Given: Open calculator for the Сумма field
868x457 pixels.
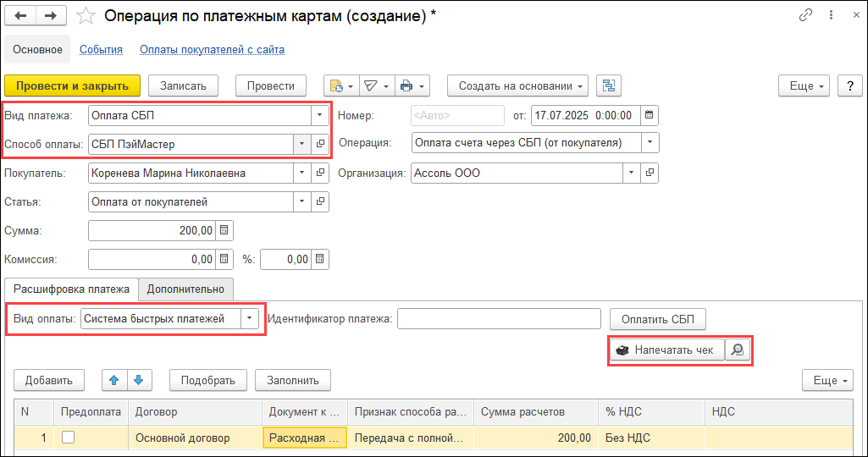Looking at the screenshot, I should [x=224, y=230].
